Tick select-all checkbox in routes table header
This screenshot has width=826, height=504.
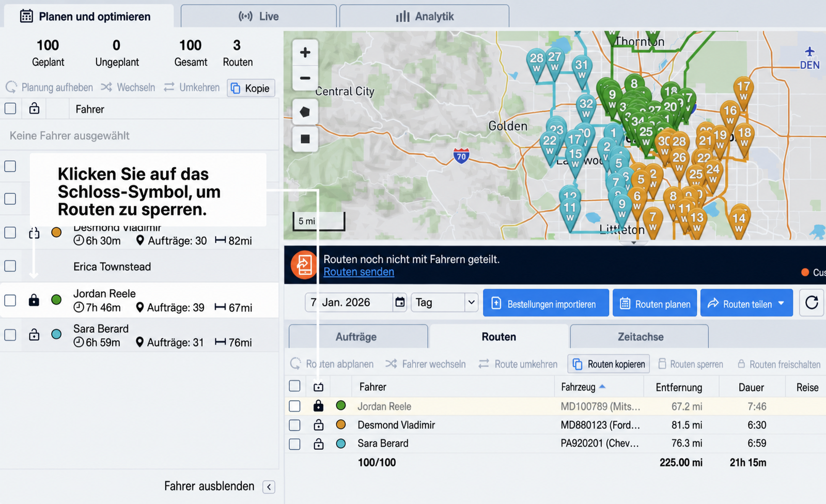294,386
